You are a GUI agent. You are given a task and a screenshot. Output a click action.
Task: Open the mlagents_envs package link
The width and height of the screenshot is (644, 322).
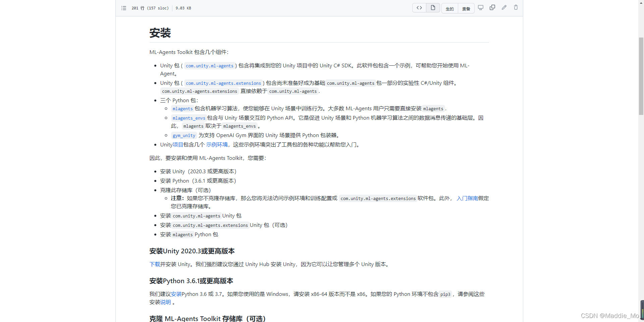(x=189, y=118)
